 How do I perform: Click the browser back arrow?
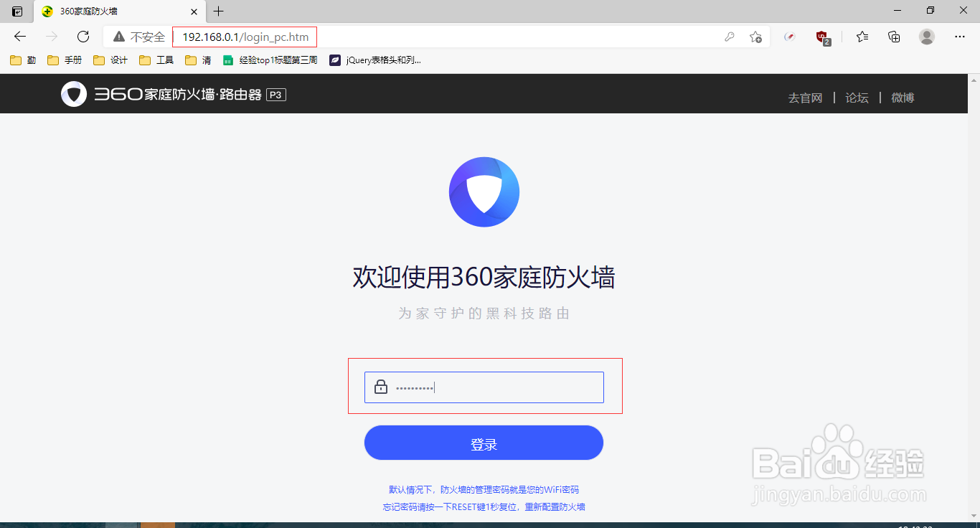click(x=20, y=37)
